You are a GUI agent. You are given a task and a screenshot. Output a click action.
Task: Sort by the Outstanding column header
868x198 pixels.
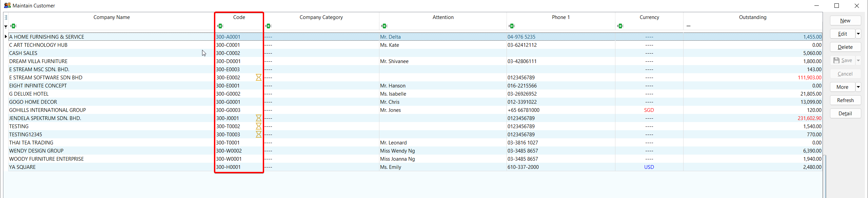coord(752,17)
